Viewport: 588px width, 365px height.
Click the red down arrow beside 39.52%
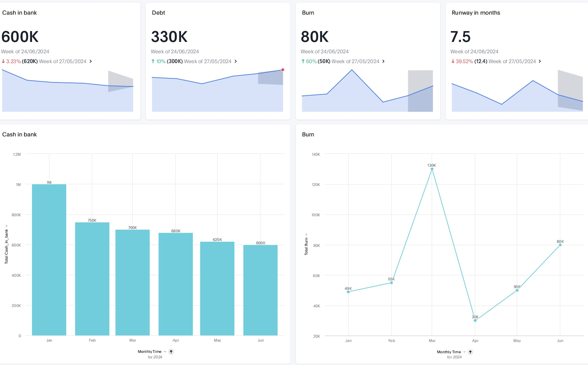click(x=453, y=61)
